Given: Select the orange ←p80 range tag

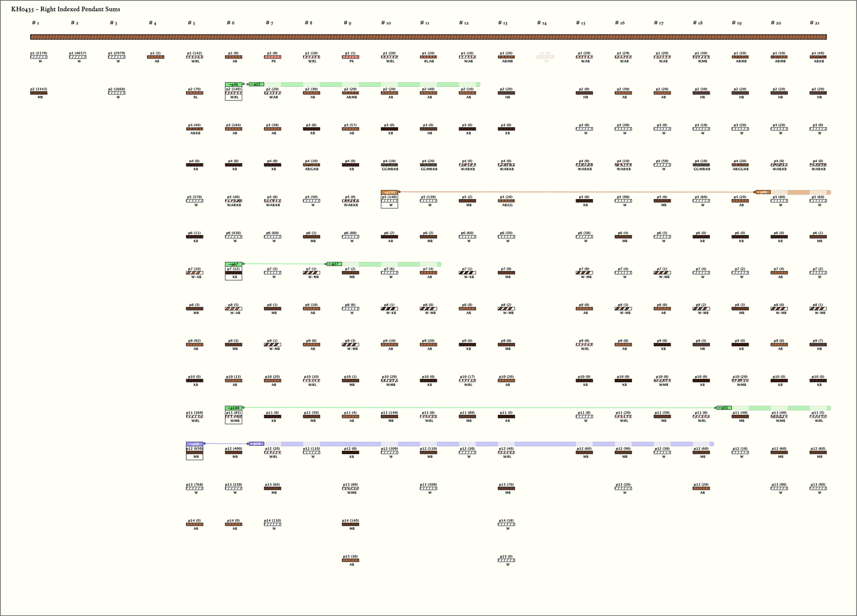Looking at the screenshot, I should 763,192.
